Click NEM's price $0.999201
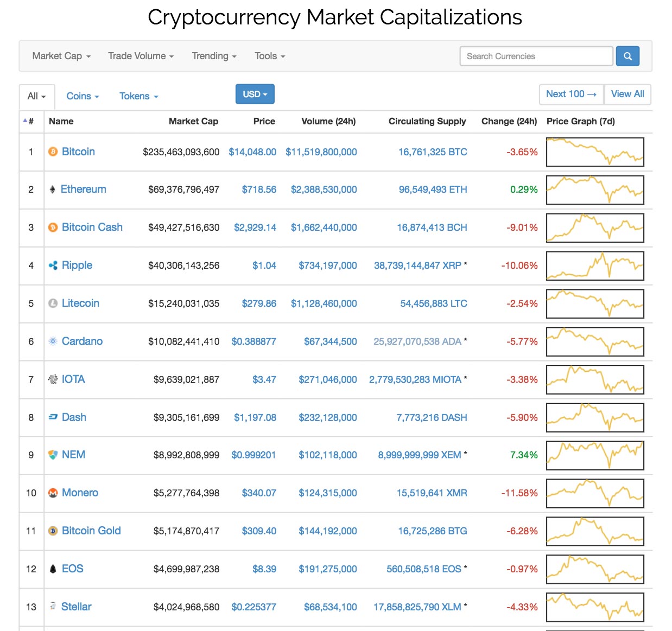 click(253, 455)
